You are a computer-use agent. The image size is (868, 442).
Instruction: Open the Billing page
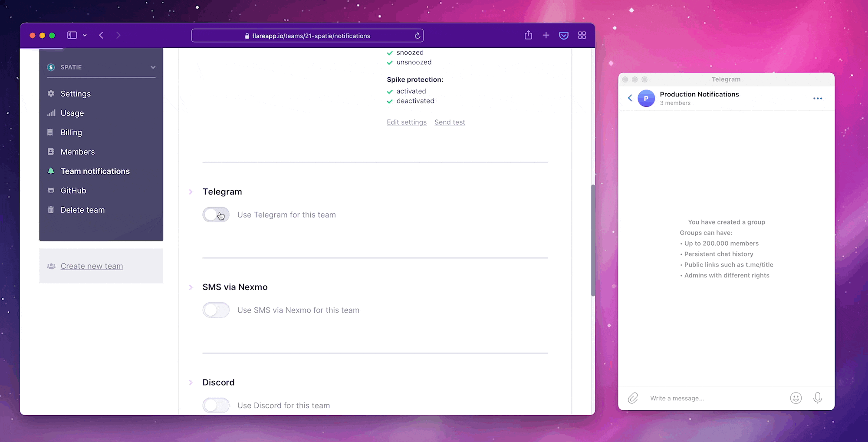tap(71, 132)
